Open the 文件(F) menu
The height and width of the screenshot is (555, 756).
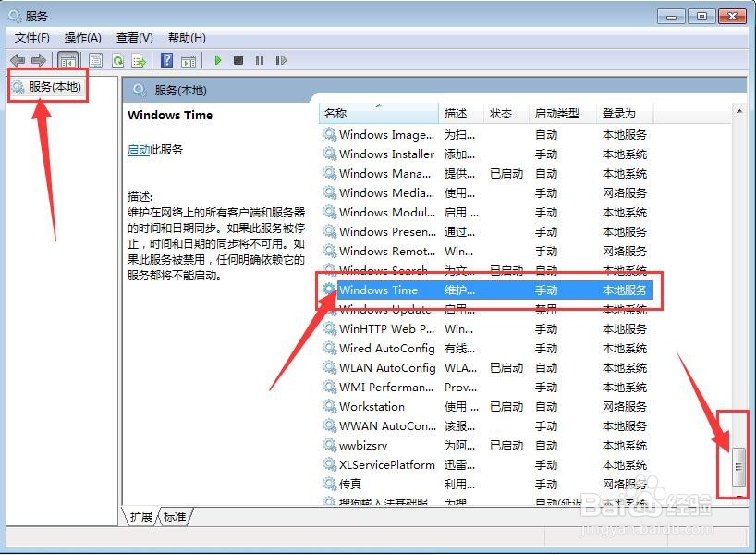coord(31,38)
